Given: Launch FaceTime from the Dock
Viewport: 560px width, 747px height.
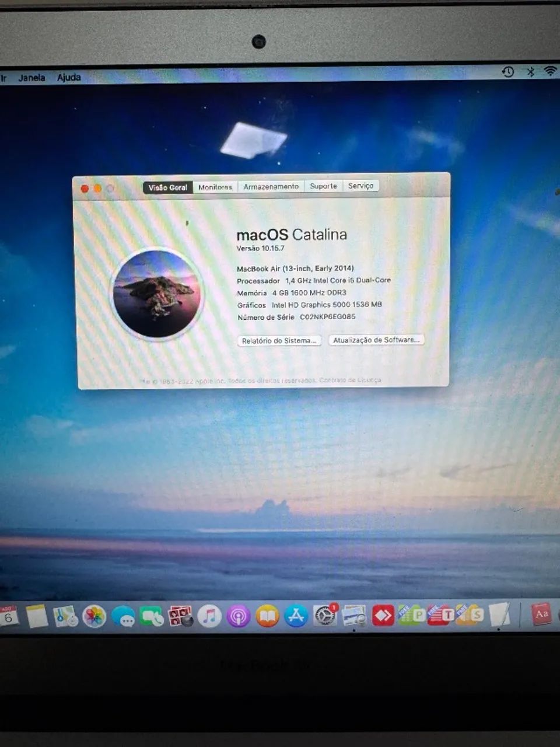Looking at the screenshot, I should tap(152, 616).
